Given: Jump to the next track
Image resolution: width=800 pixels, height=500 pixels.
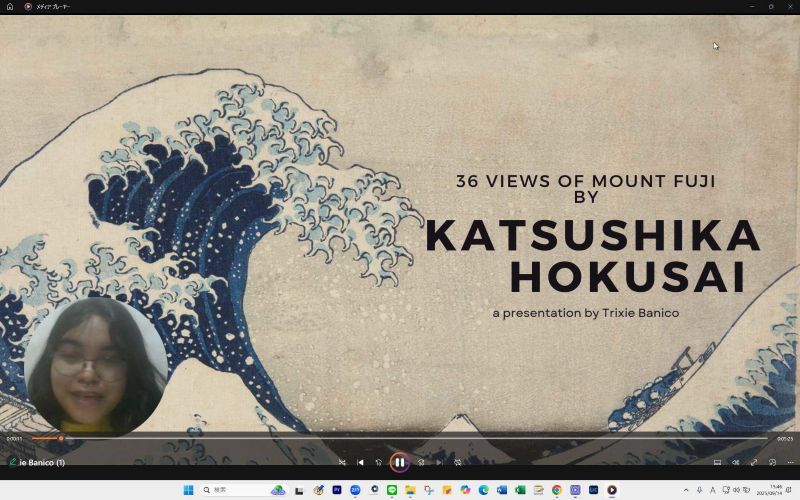Looking at the screenshot, I should 439,462.
